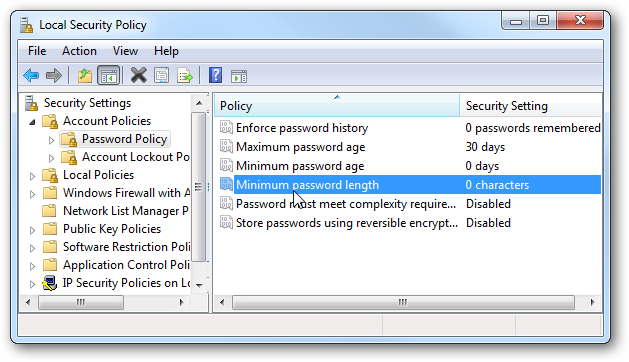Select the Maximum password age policy
Image resolution: width=629 pixels, height=362 pixels.
click(409, 146)
